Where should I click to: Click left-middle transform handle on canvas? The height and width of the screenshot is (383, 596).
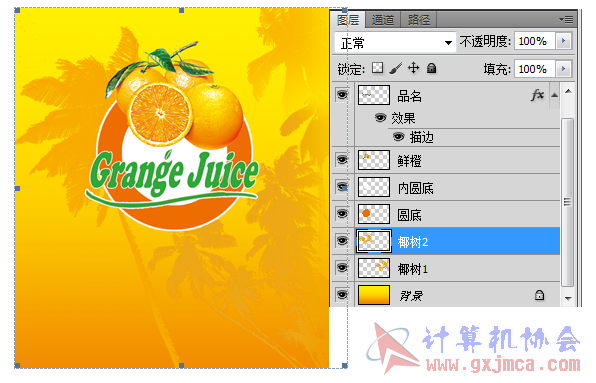[17, 188]
